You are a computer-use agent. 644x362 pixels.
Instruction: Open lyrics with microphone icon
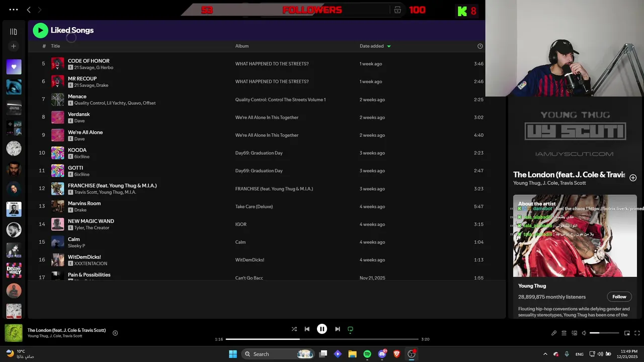pyautogui.click(x=554, y=333)
